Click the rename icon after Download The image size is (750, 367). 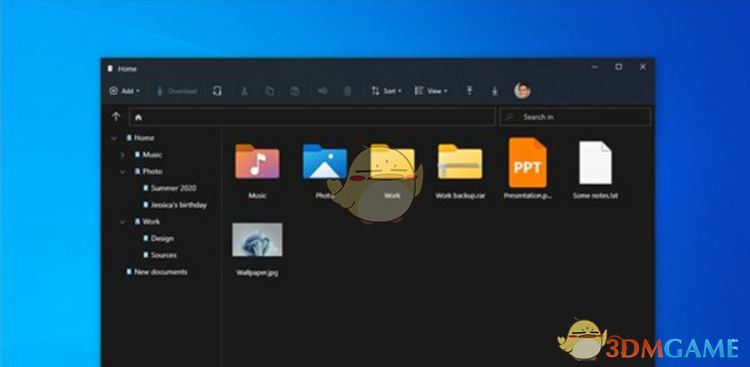(x=217, y=91)
